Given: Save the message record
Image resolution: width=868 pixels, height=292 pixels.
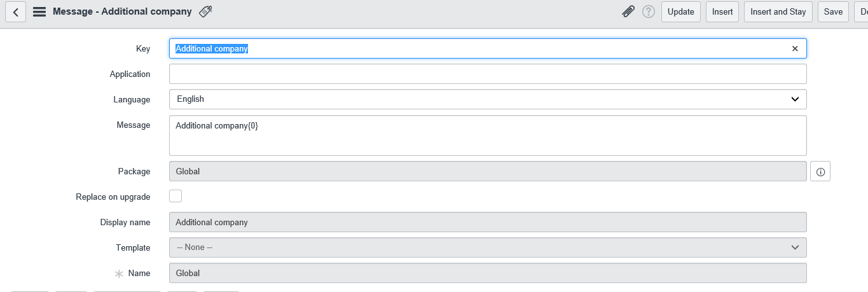Looking at the screenshot, I should coord(833,12).
